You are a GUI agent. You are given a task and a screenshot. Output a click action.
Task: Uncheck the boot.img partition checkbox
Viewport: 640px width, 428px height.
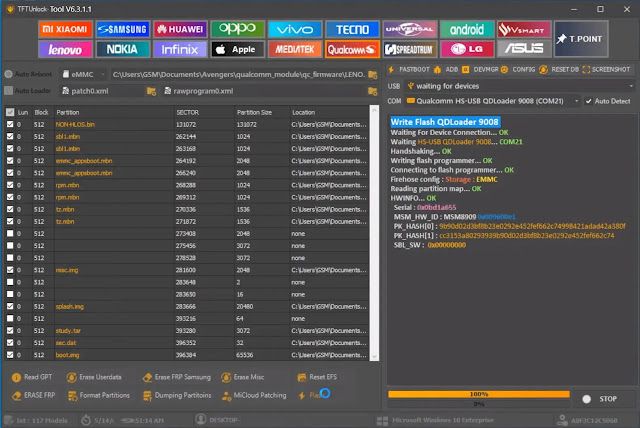tap(10, 355)
